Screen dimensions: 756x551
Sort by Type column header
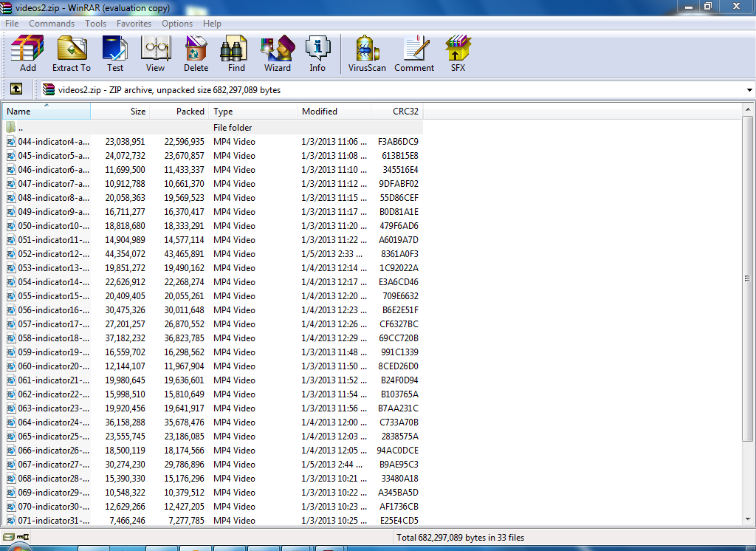[252, 111]
